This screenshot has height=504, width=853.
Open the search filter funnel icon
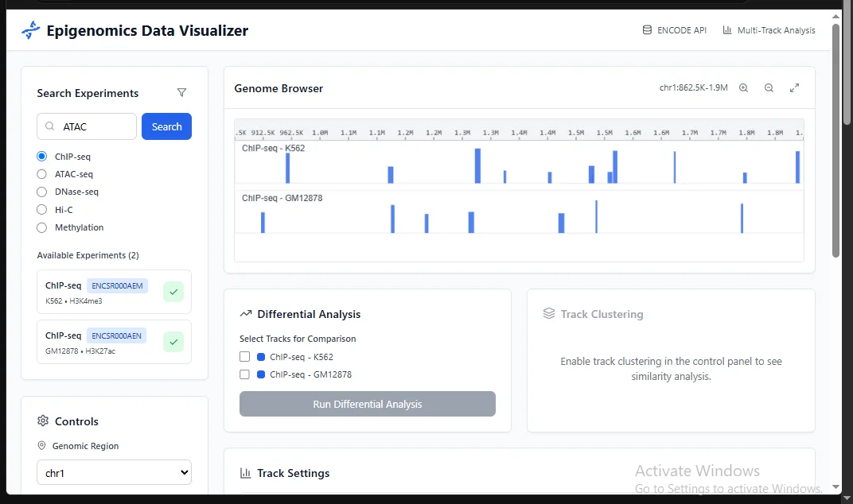pyautogui.click(x=181, y=93)
